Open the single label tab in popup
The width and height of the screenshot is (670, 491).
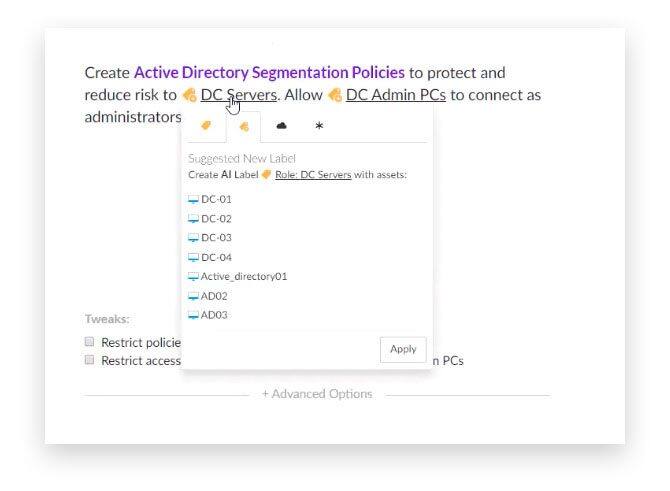tap(206, 126)
